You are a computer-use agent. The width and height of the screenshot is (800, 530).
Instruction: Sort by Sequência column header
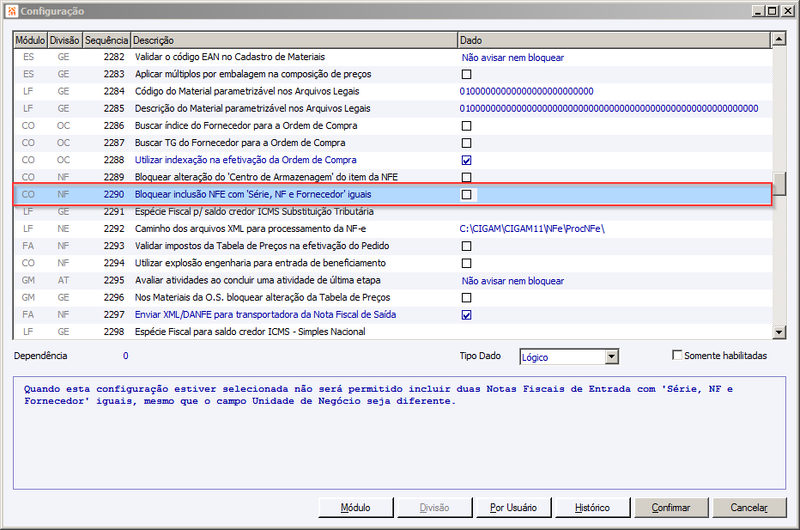tap(106, 40)
